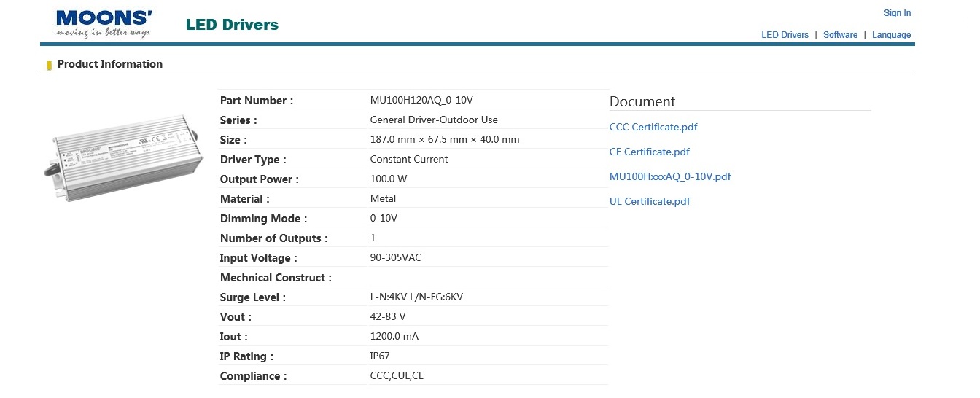
Task: Open LED Drivers in top navigation
Action: [x=785, y=35]
